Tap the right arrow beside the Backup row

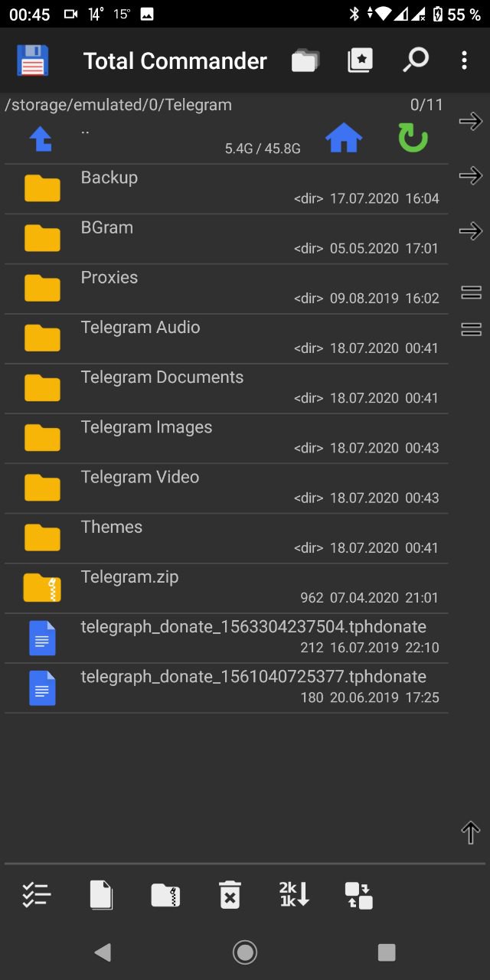tap(470, 176)
